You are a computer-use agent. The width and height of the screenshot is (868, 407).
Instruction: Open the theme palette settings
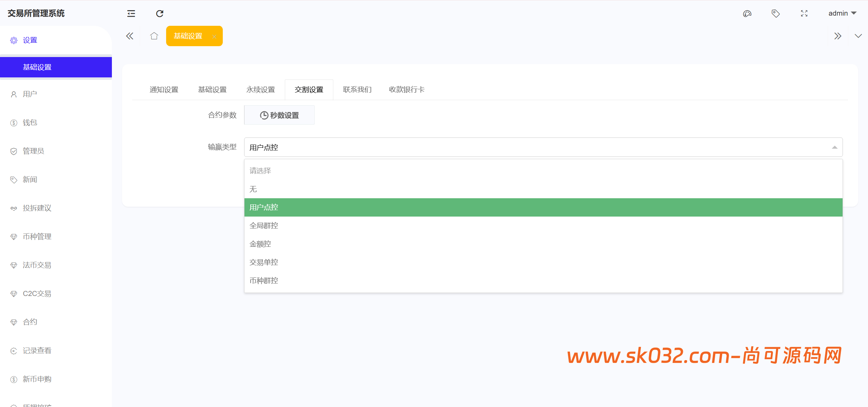pos(747,13)
